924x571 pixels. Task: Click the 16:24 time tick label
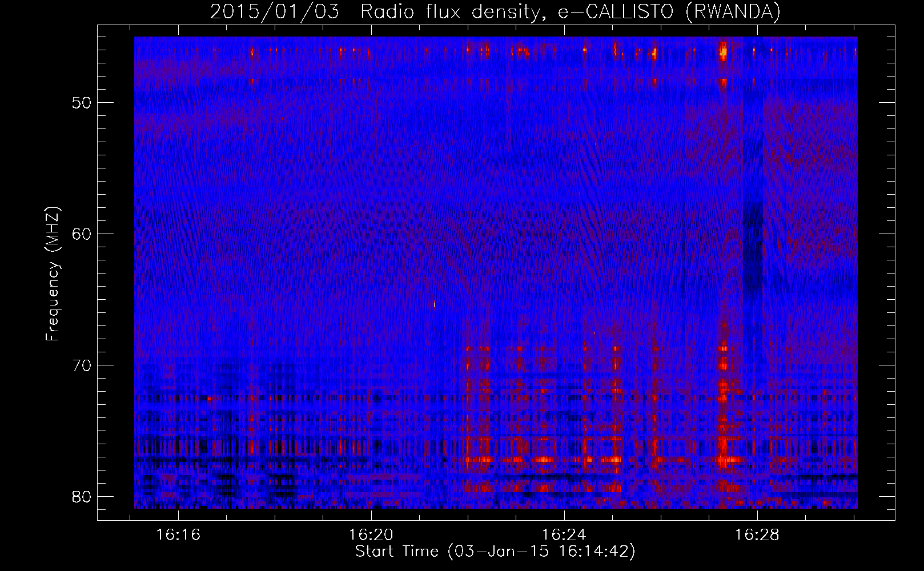point(564,534)
